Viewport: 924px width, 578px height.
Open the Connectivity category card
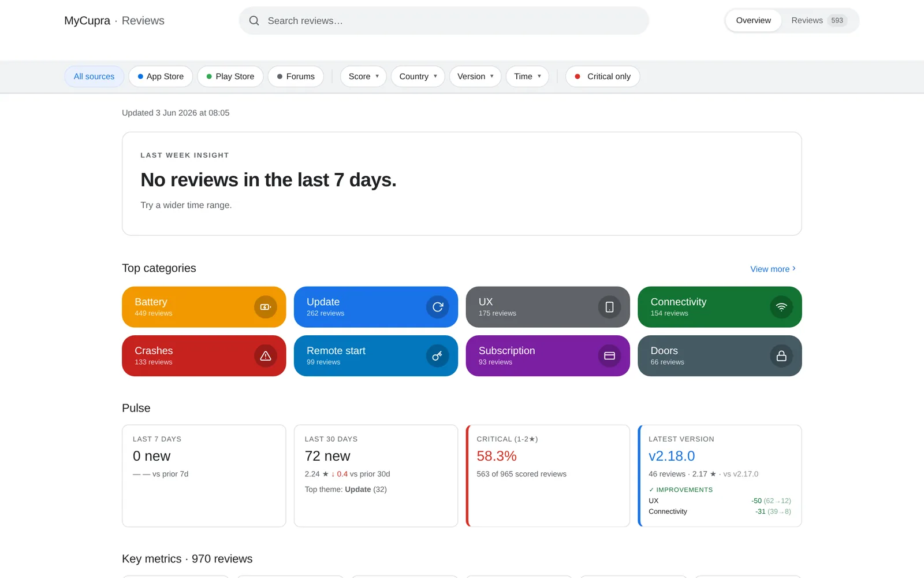coord(720,307)
